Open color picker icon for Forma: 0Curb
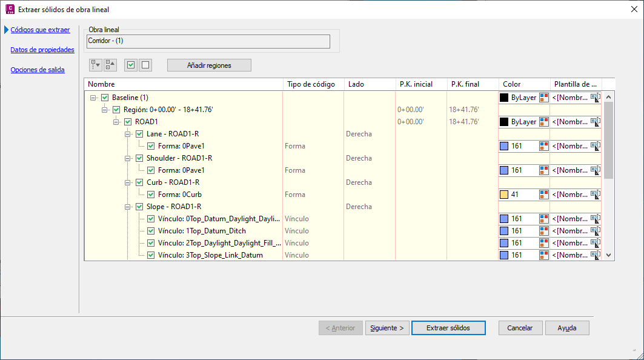Screen dimensions: 644x360 544,195
